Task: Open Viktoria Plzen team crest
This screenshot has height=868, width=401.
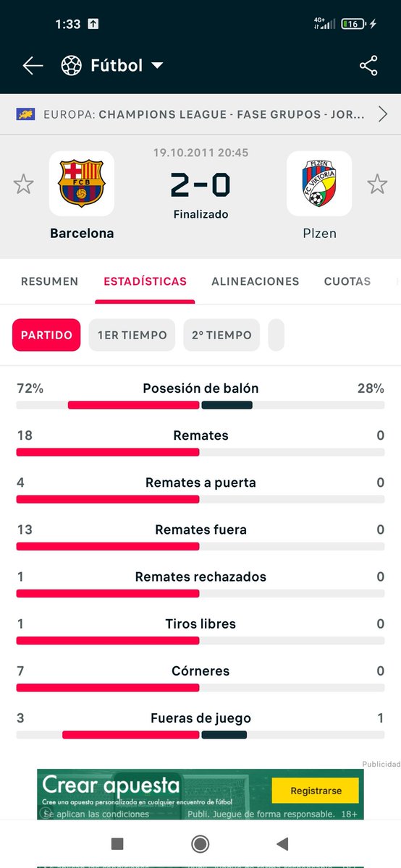Action: (319, 184)
